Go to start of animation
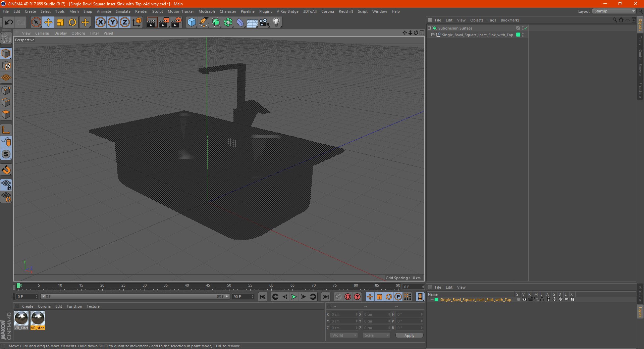This screenshot has height=349, width=644. tap(263, 297)
